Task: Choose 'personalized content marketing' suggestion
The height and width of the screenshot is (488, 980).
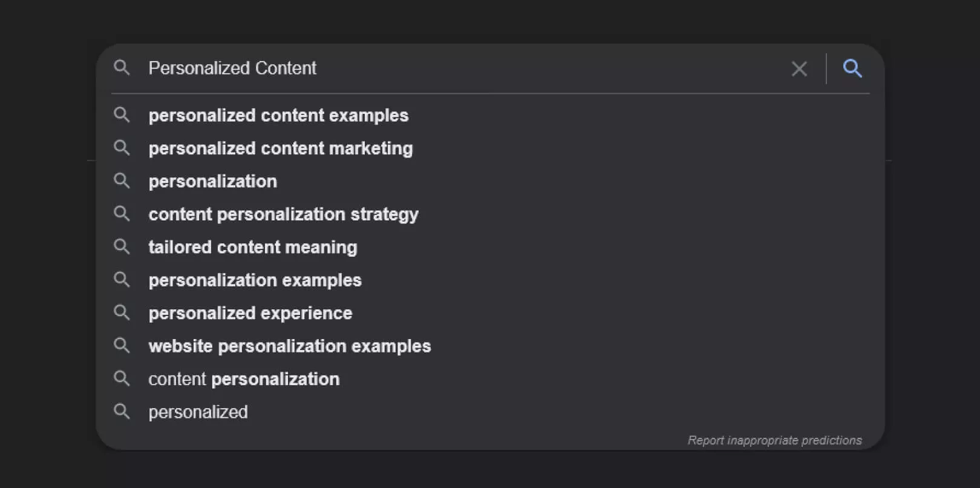Action: point(281,148)
